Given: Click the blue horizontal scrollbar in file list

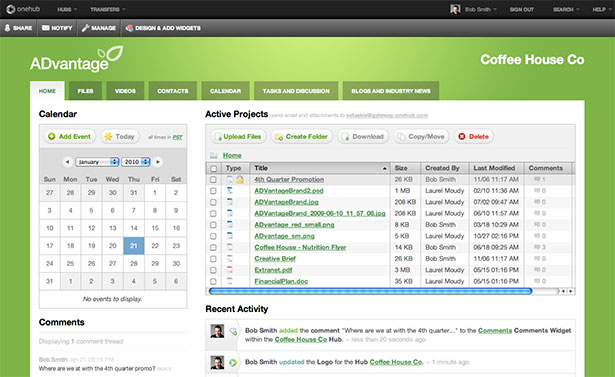Looking at the screenshot, I should point(370,291).
